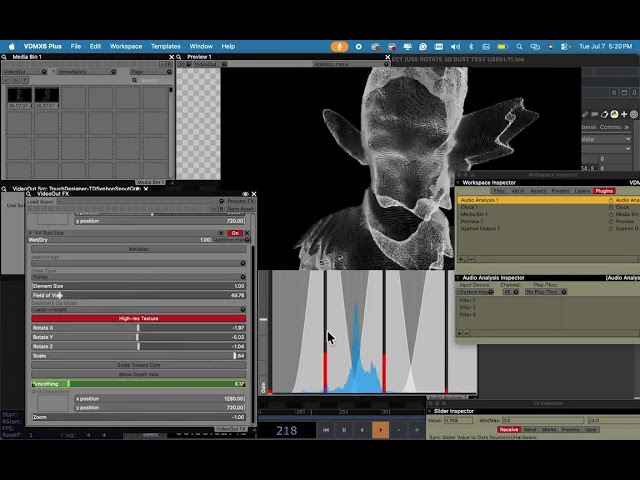Image resolution: width=640 pixels, height=480 pixels.
Task: Open the Control Center in menu bar
Action: click(564, 47)
